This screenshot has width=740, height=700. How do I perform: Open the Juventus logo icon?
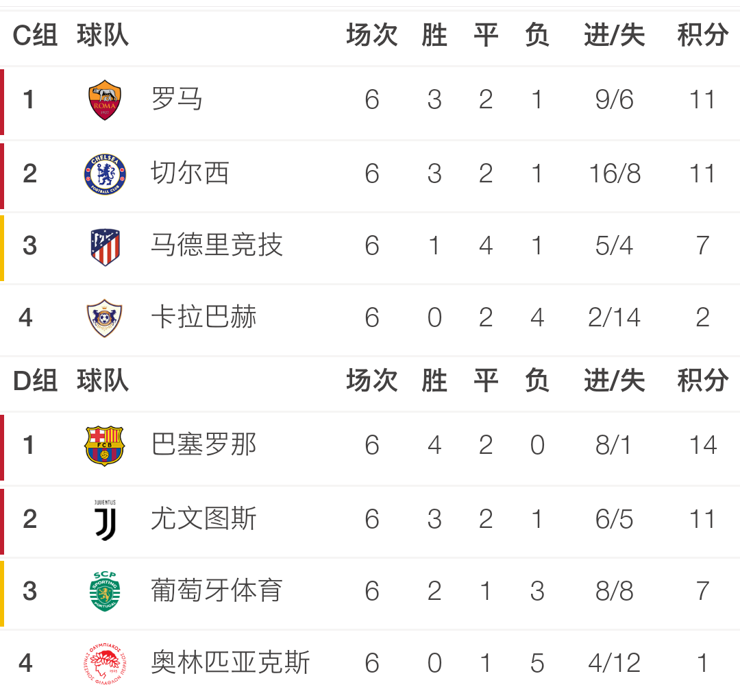click(x=105, y=520)
